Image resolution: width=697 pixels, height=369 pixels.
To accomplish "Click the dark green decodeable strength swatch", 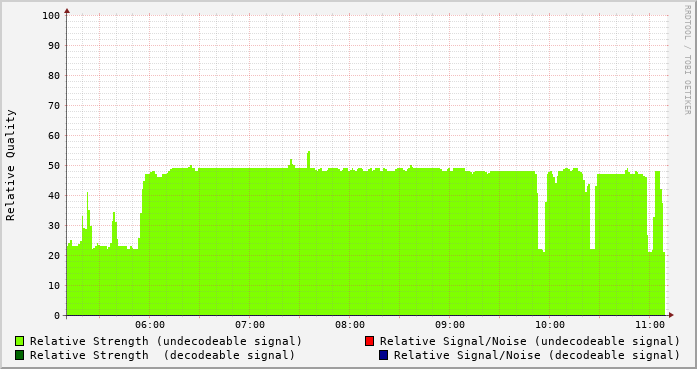I will [x=20, y=355].
